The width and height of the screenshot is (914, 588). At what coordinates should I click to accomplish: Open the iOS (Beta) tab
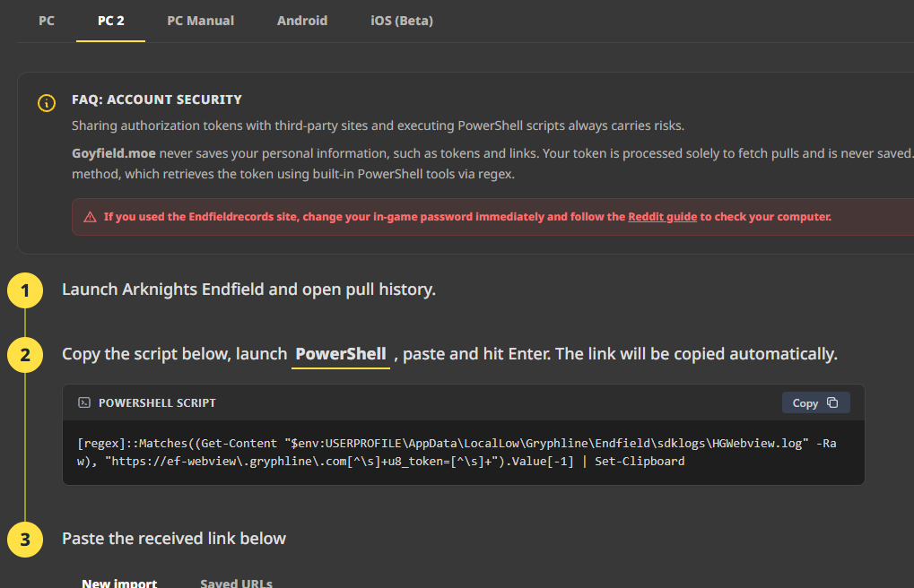[402, 21]
